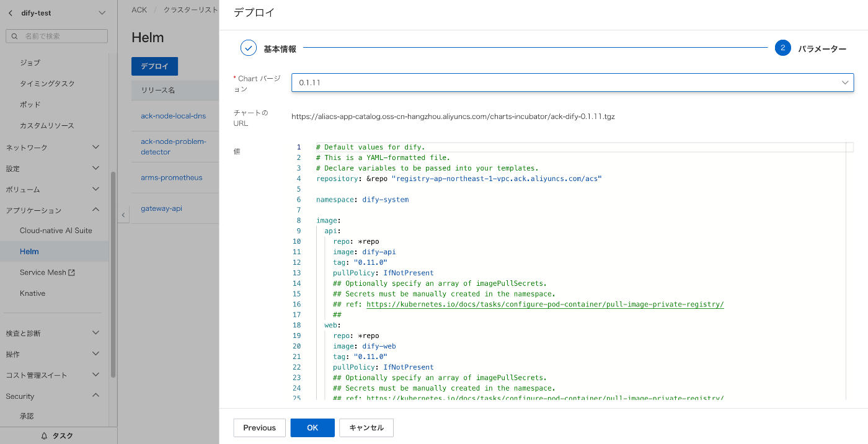Click the editor minimap slider at top right

click(849, 147)
